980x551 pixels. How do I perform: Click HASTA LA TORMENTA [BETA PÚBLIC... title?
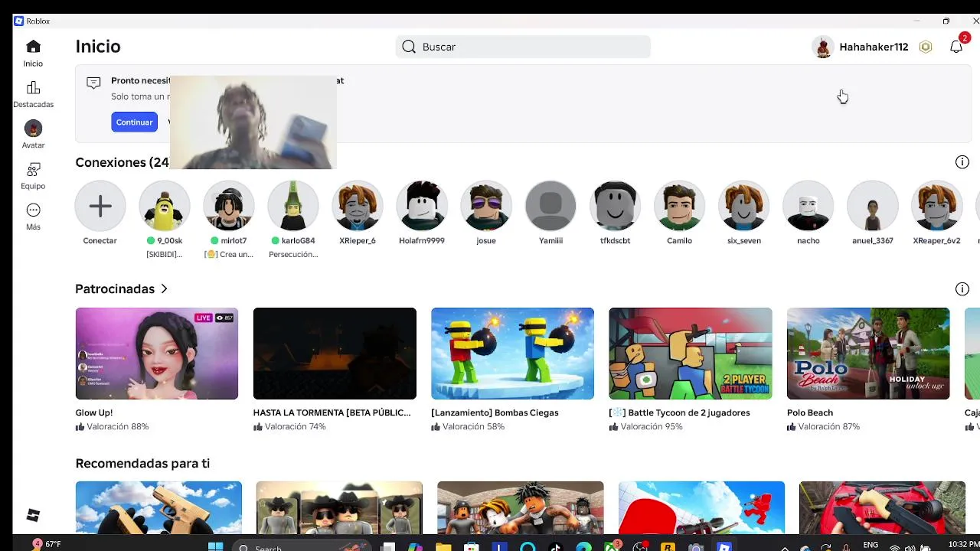(332, 412)
